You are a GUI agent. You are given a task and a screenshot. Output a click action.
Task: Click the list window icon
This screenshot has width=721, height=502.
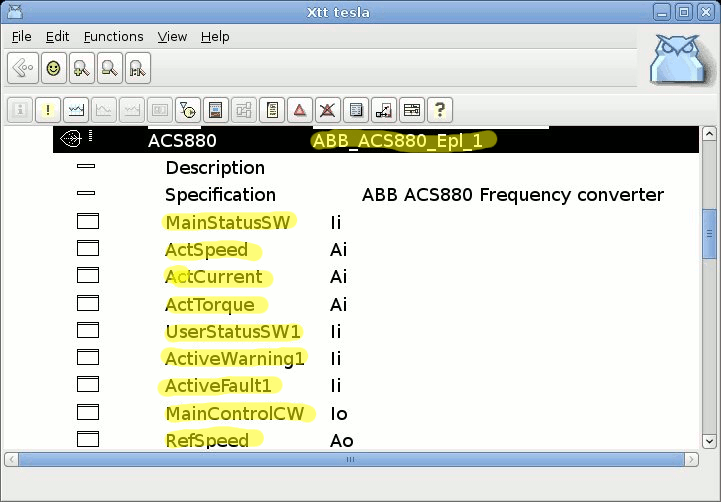(x=356, y=110)
